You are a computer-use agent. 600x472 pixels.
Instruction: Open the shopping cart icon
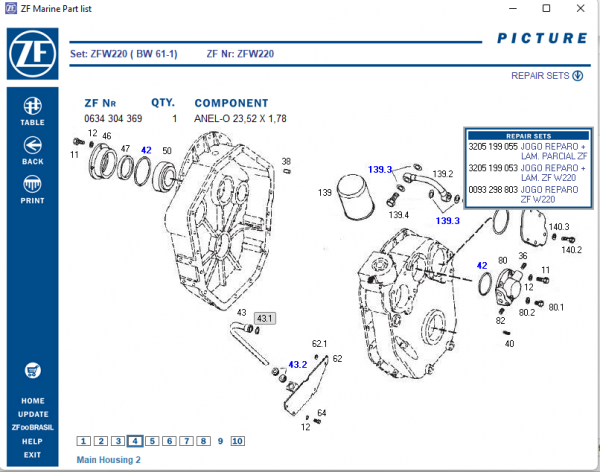coord(32,369)
